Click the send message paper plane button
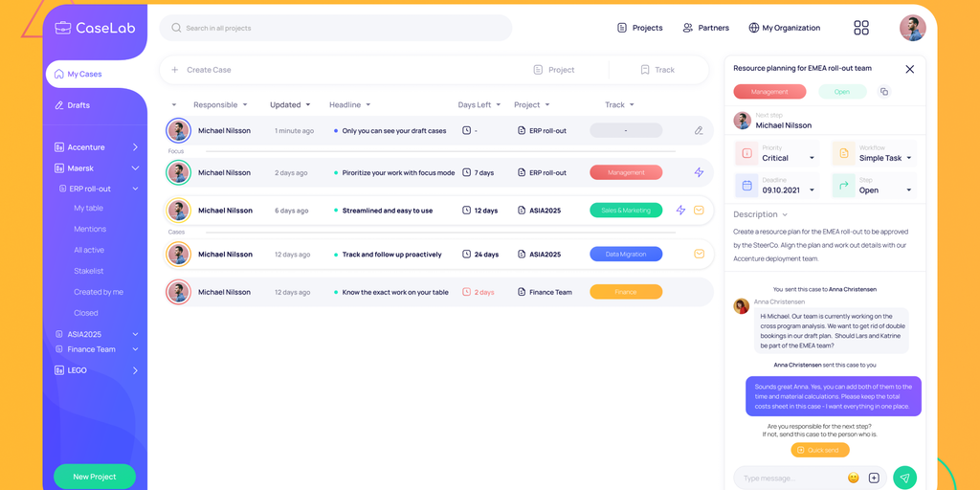 pos(904,478)
